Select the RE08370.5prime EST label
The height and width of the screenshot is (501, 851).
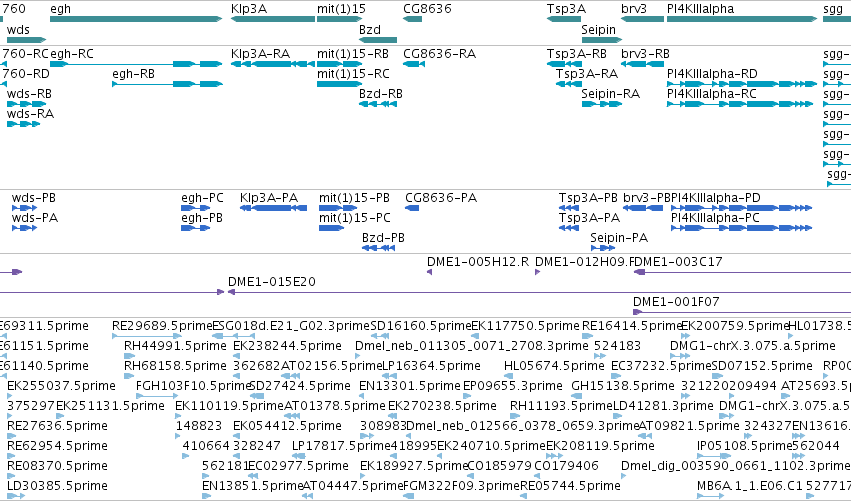tap(57, 466)
